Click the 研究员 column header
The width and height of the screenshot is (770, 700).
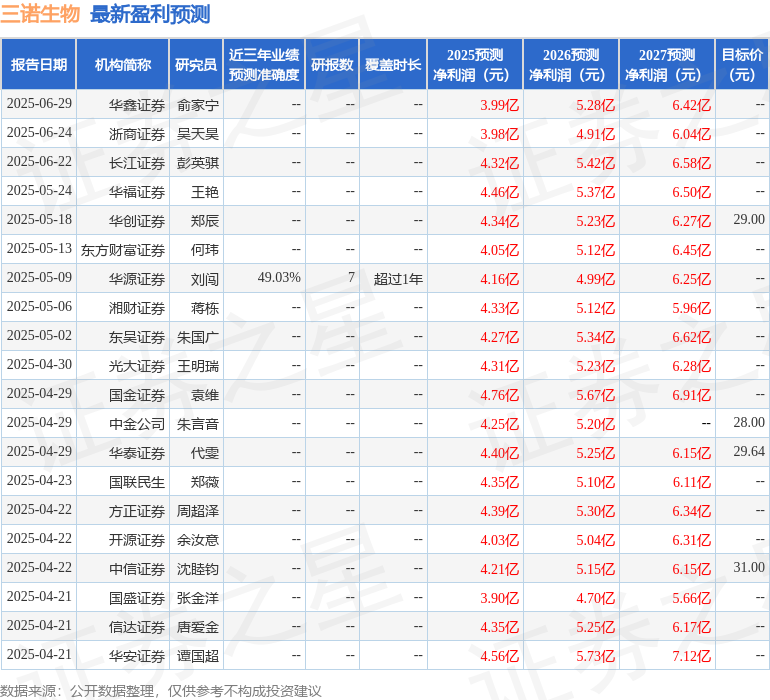(x=195, y=65)
